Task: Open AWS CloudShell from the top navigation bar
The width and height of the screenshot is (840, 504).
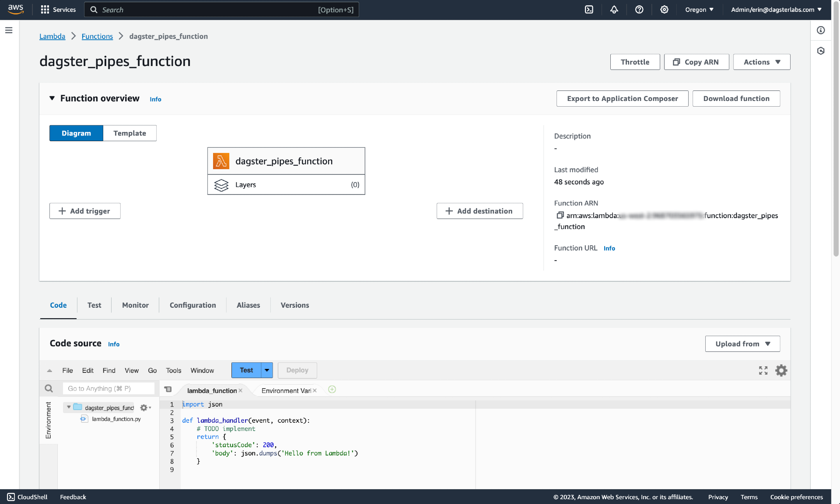Action: click(26, 497)
